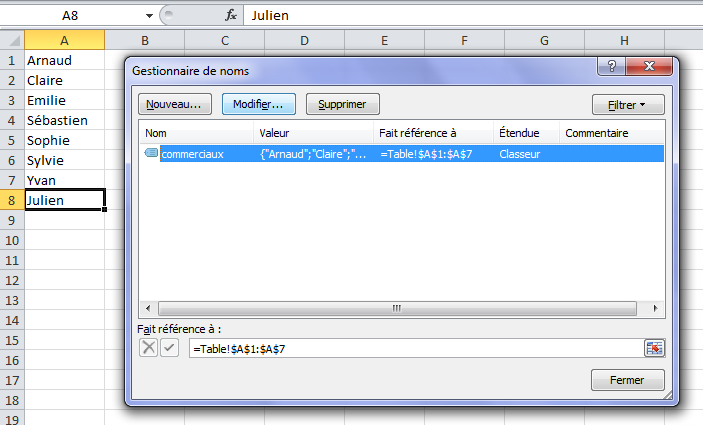Click the Modifier button

point(258,104)
